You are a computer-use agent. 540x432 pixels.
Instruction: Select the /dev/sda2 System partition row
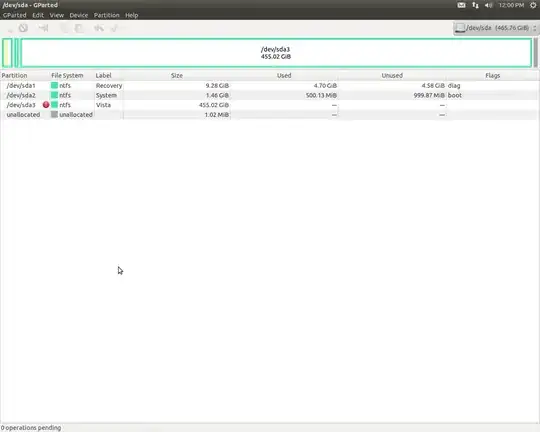269,95
